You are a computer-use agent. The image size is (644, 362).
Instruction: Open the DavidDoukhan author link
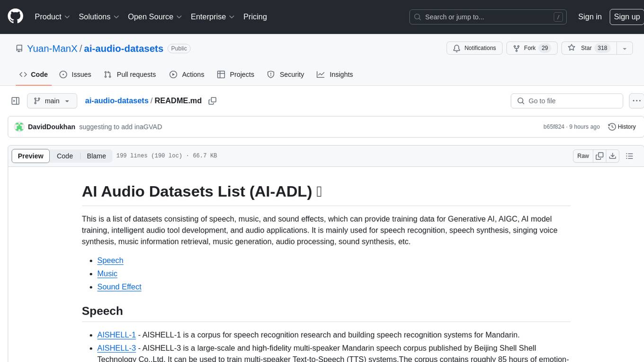(x=52, y=127)
